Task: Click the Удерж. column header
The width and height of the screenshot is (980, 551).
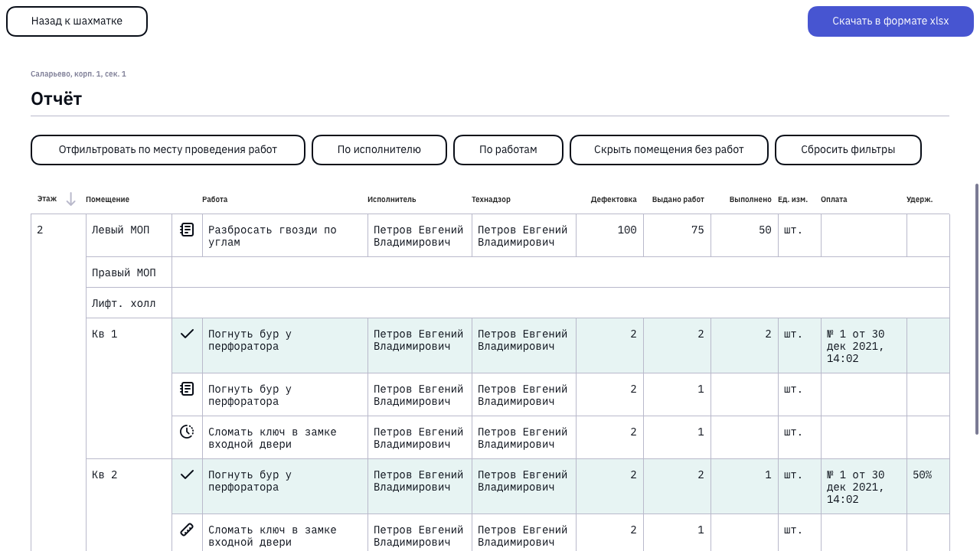Action: [920, 200]
